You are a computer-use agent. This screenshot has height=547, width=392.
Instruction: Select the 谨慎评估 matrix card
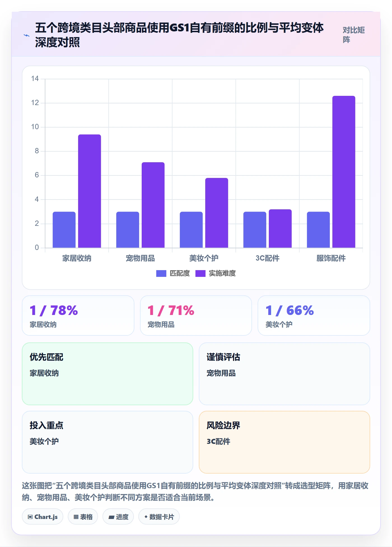284,374
